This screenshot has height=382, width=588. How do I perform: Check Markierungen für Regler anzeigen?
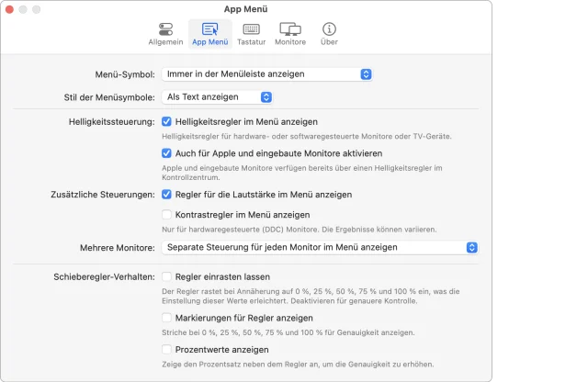click(167, 318)
